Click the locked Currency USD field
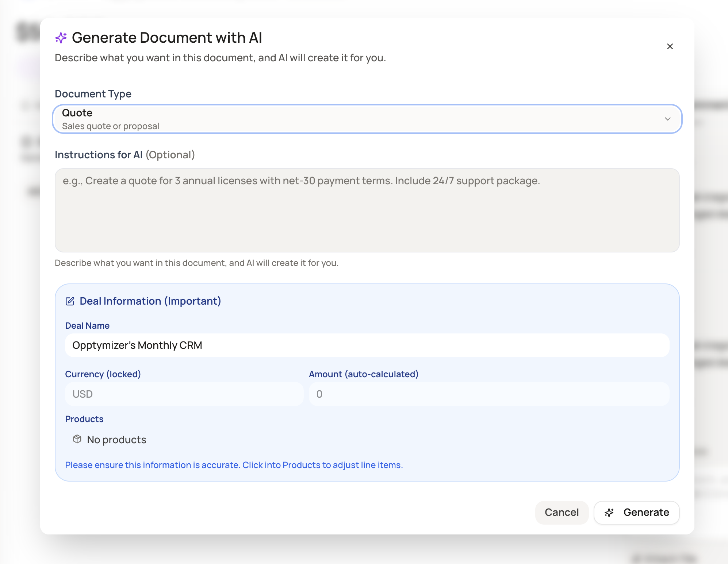The image size is (728, 564). [184, 394]
